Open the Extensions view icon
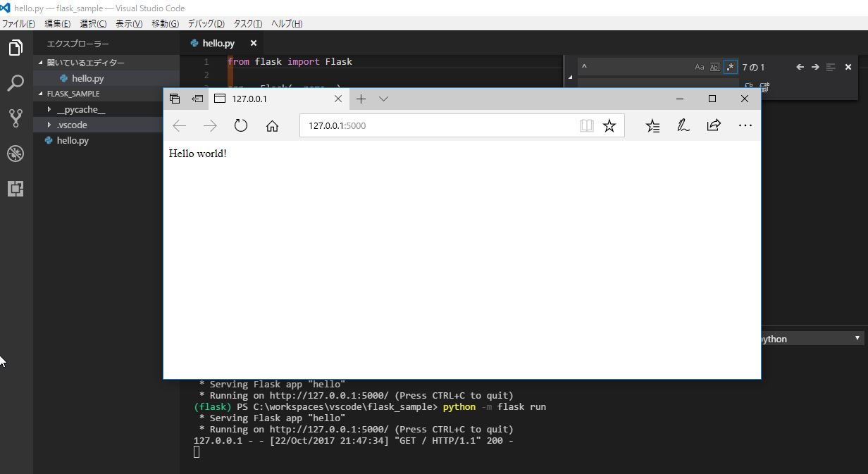 point(15,189)
